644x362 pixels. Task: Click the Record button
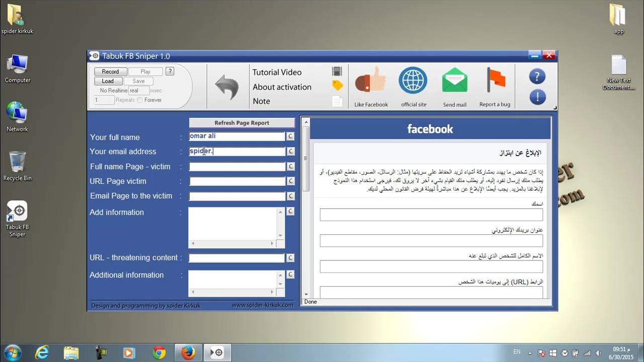pos(110,72)
